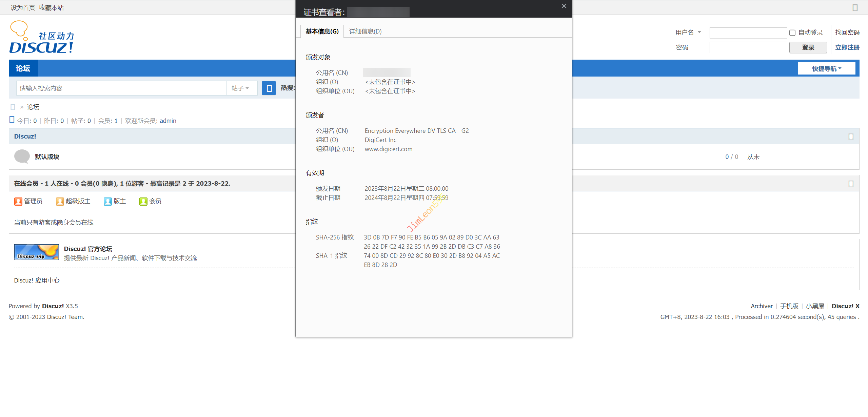Screen dimensions: 868x417
Task: Click the administrator member icon
Action: 18,201
